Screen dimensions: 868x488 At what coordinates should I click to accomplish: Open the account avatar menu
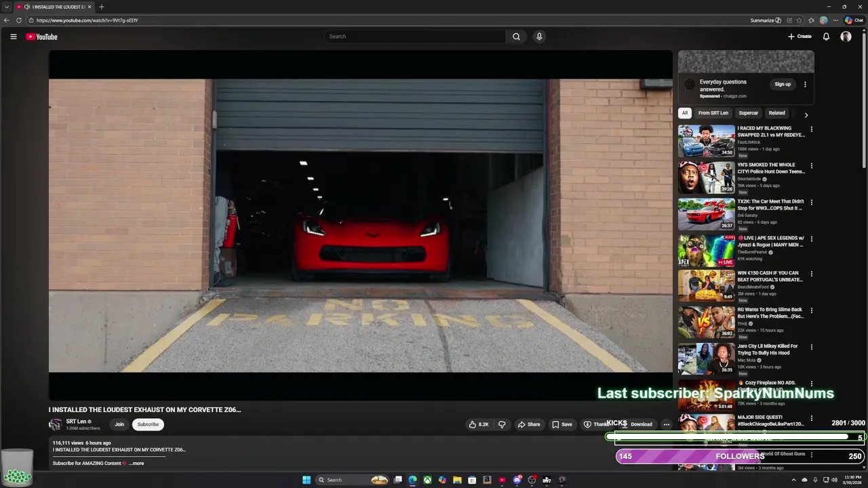pos(846,37)
